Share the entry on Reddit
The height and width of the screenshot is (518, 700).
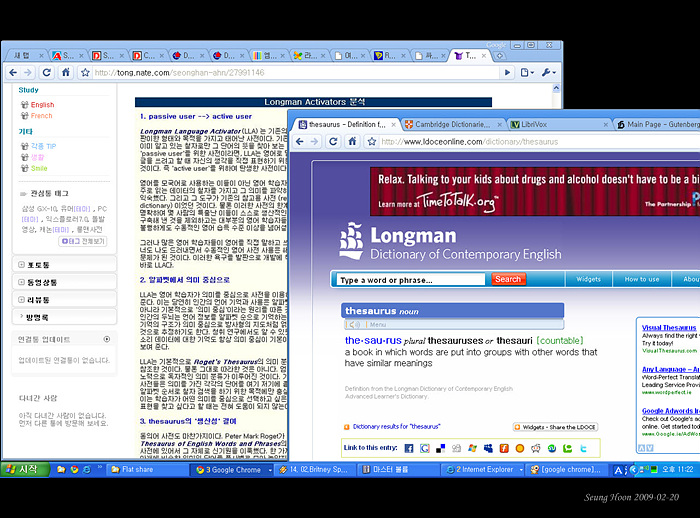tap(536, 448)
